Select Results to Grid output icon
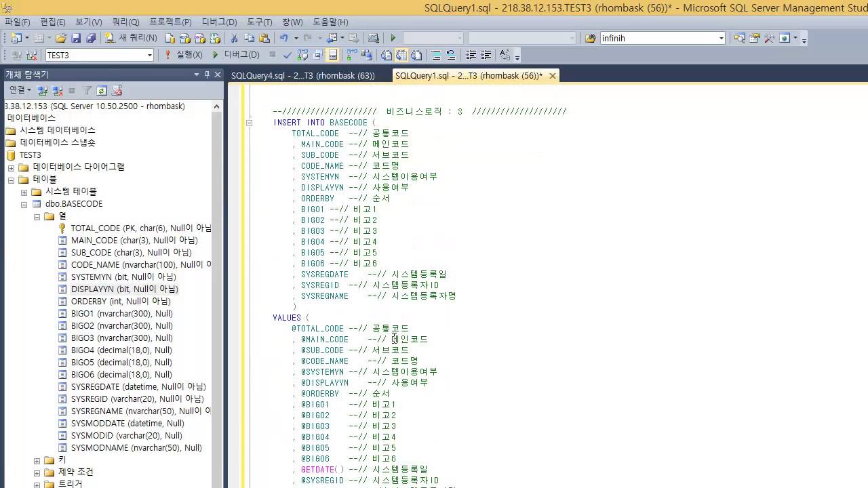 [x=401, y=55]
